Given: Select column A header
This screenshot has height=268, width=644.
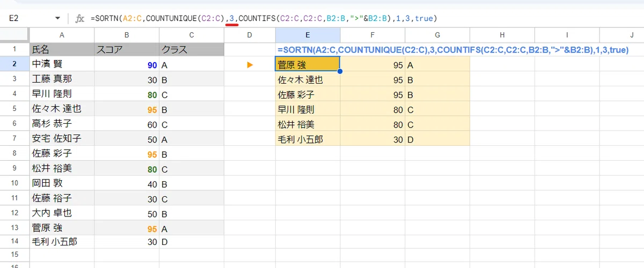Looking at the screenshot, I should [x=62, y=35].
